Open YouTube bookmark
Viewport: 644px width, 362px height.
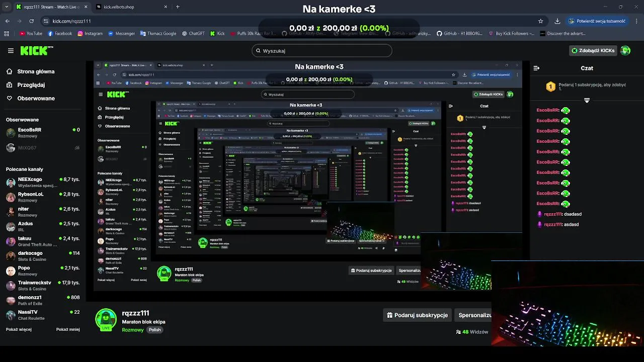pyautogui.click(x=31, y=34)
